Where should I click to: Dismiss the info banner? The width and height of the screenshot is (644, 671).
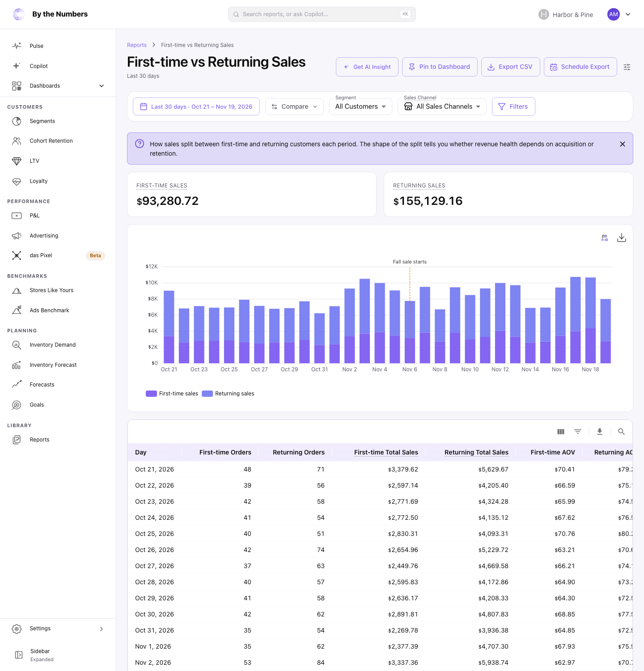coord(623,144)
